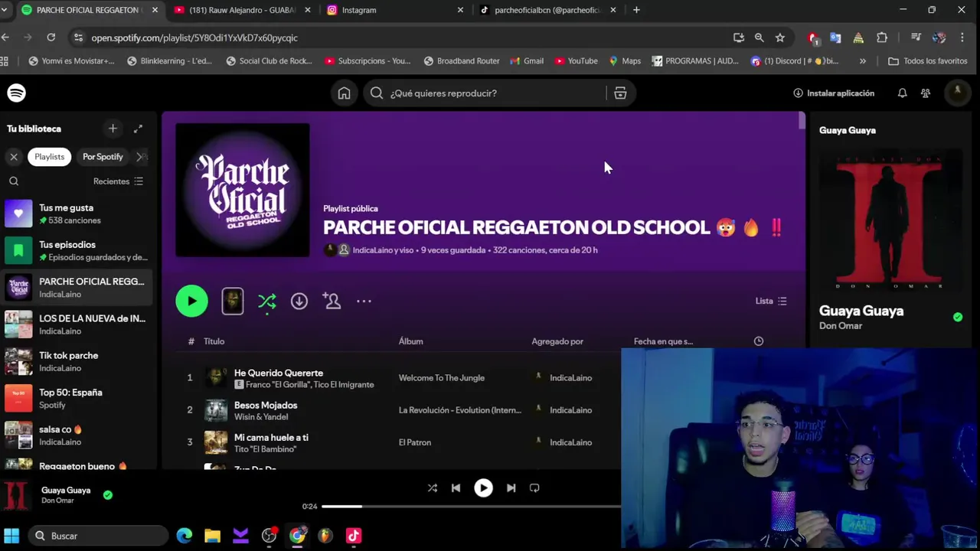Click Instalar aplicación button
This screenshot has height=551, width=980.
834,93
